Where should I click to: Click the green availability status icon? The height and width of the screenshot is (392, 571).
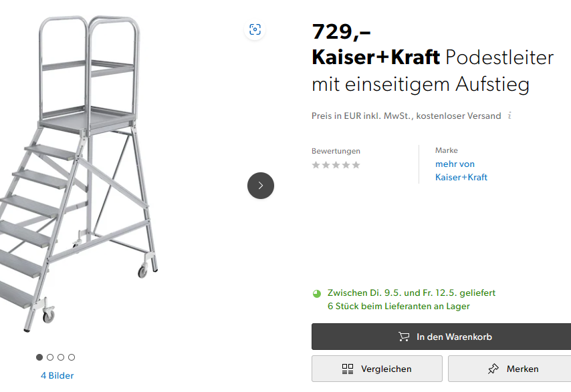[317, 293]
